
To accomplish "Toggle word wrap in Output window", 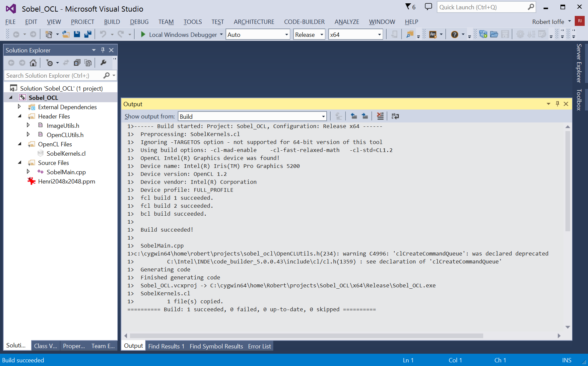I will click(x=395, y=116).
